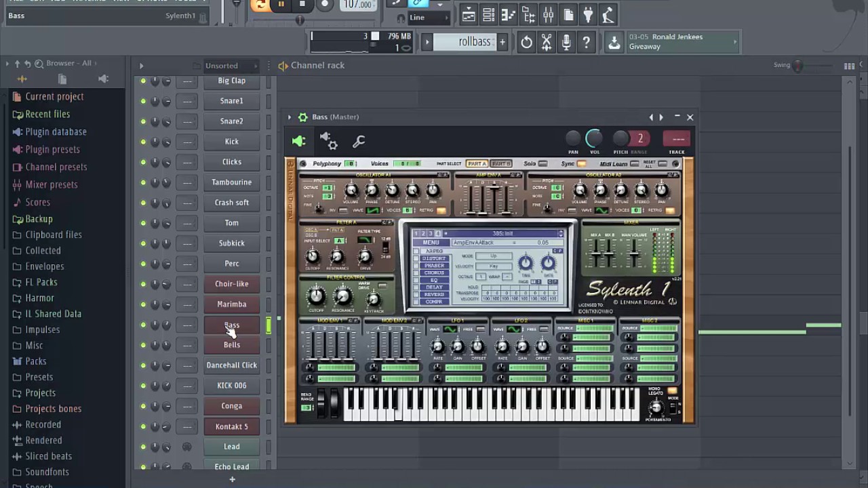Open the help question mark icon

click(x=587, y=42)
